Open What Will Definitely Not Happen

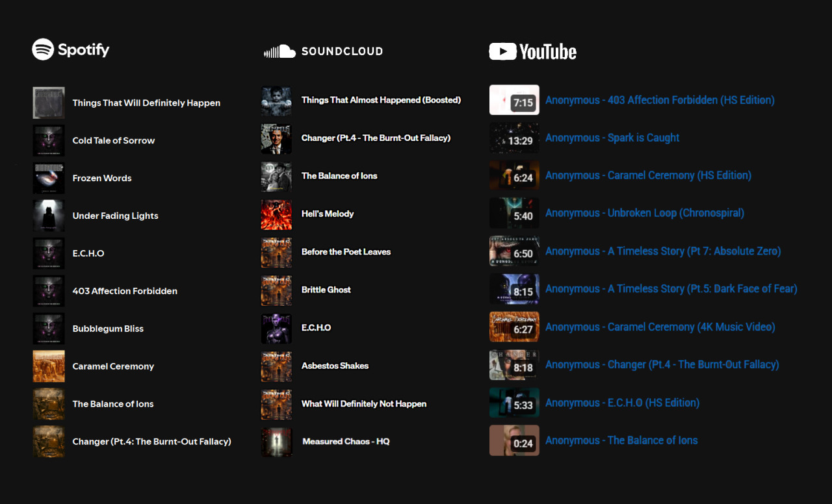[363, 403]
